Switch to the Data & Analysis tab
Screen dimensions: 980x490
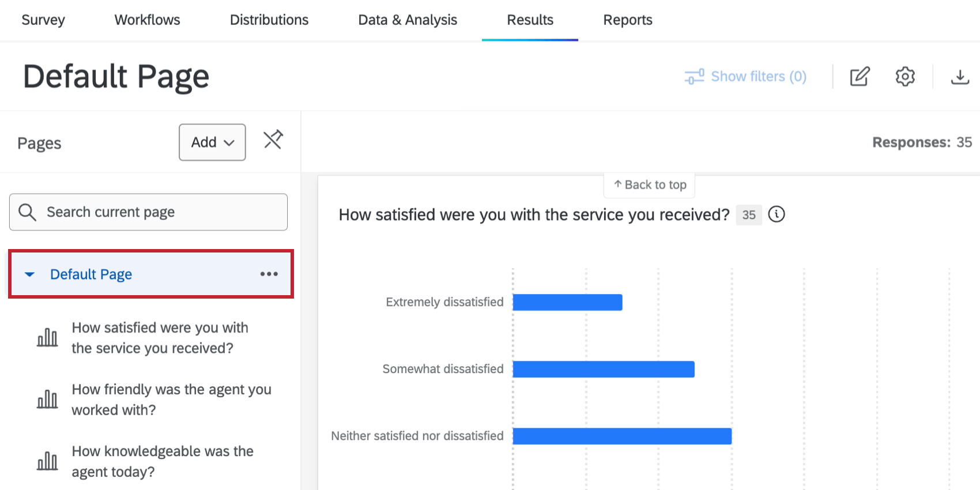(x=408, y=20)
